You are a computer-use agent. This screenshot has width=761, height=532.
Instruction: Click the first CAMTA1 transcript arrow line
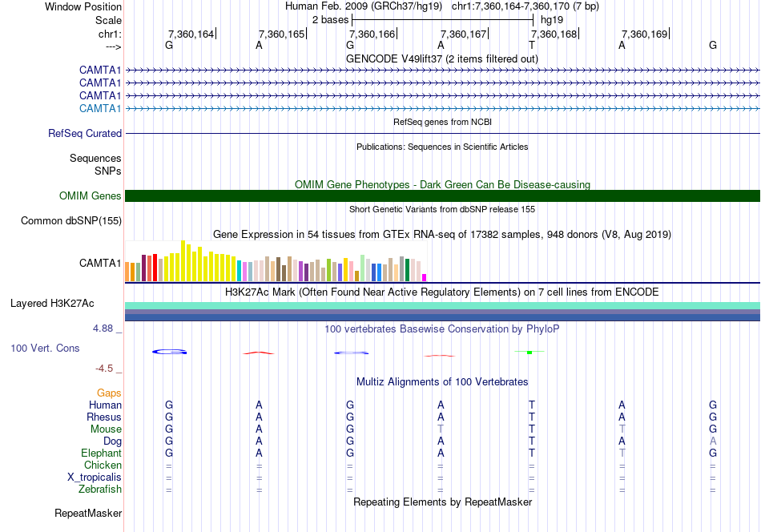coord(442,71)
